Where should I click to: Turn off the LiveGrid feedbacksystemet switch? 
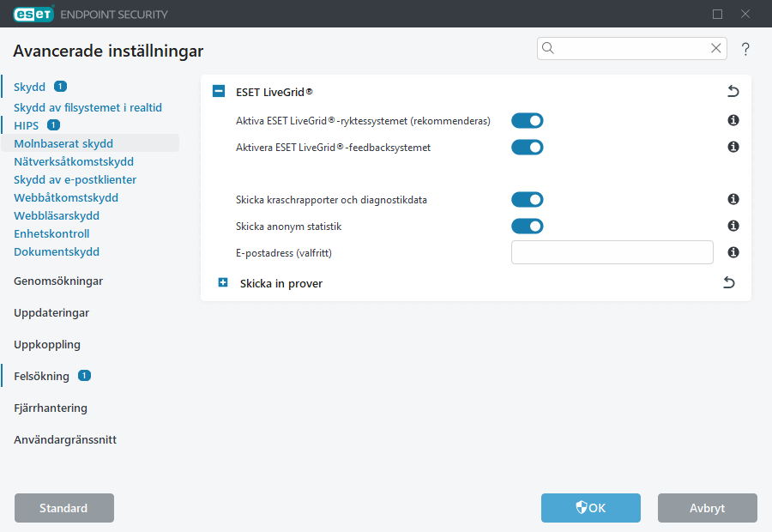tap(527, 147)
